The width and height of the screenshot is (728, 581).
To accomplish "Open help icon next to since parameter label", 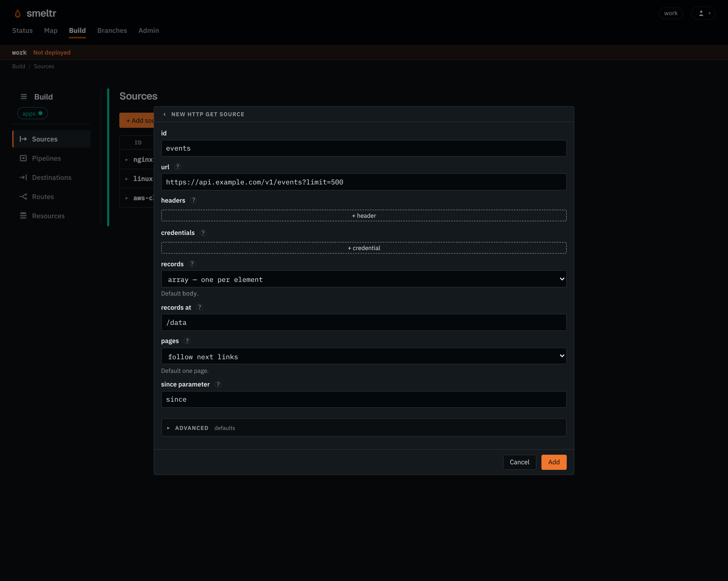I will (218, 384).
